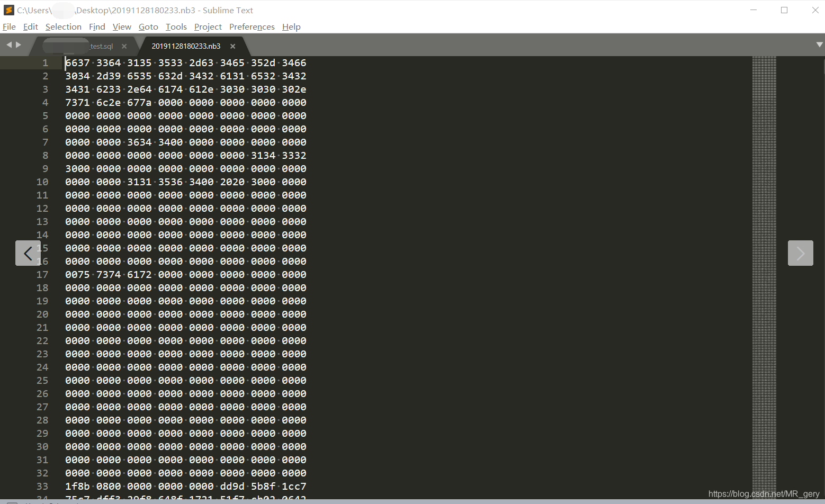Viewport: 825px width, 504px height.
Task: Click line number 17 in the gutter
Action: pyautogui.click(x=42, y=274)
